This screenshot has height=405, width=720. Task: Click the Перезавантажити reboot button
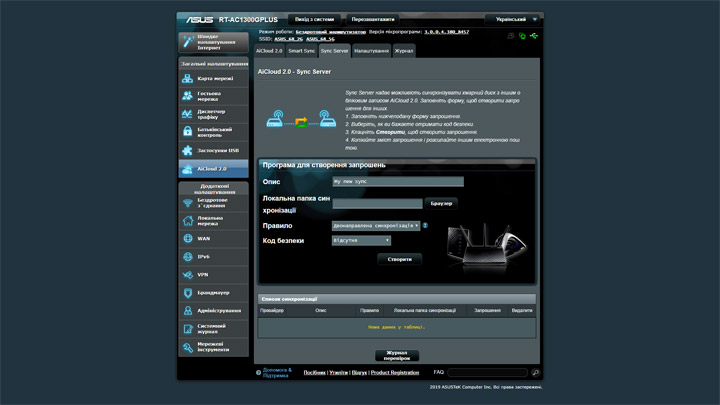(373, 19)
